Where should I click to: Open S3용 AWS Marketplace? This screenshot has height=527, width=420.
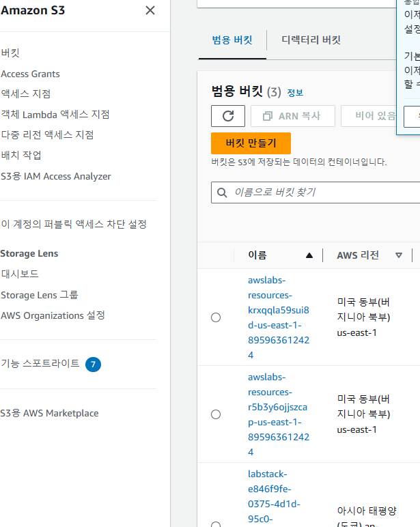49,413
